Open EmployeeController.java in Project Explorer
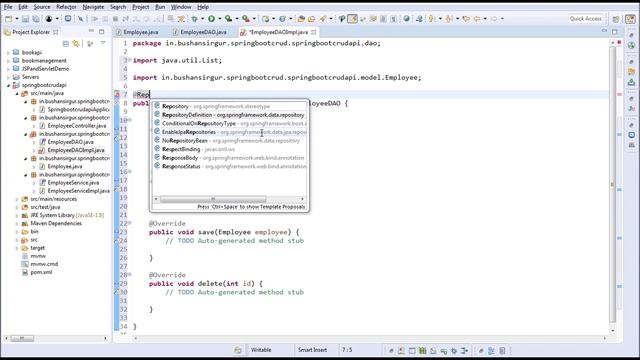This screenshot has height=360, width=640. coord(77,126)
